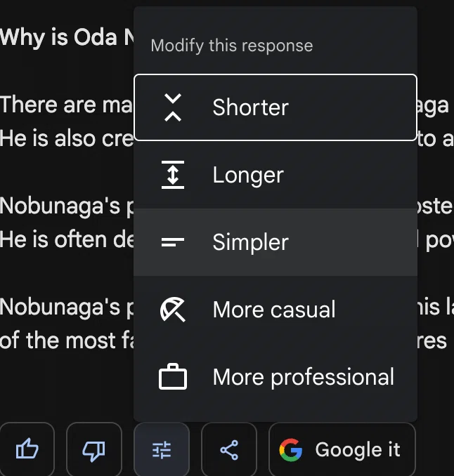Select the More casual option
Screen dimensions: 454x476
click(x=275, y=310)
